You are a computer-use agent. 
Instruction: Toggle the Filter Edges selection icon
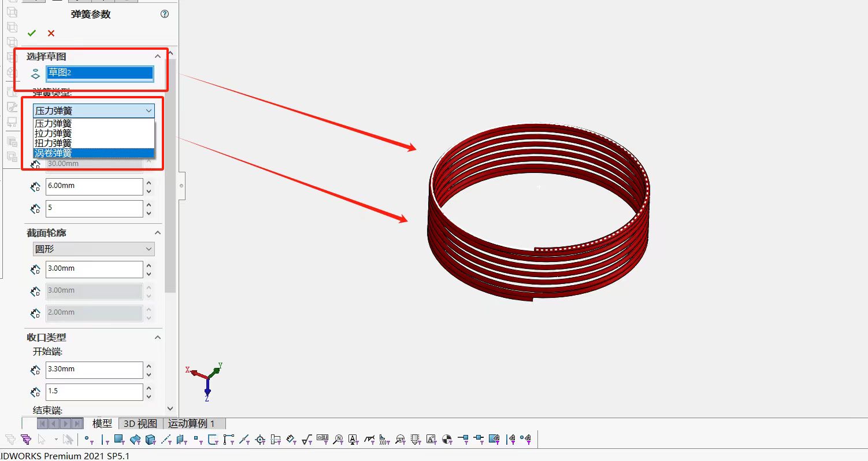(105, 440)
